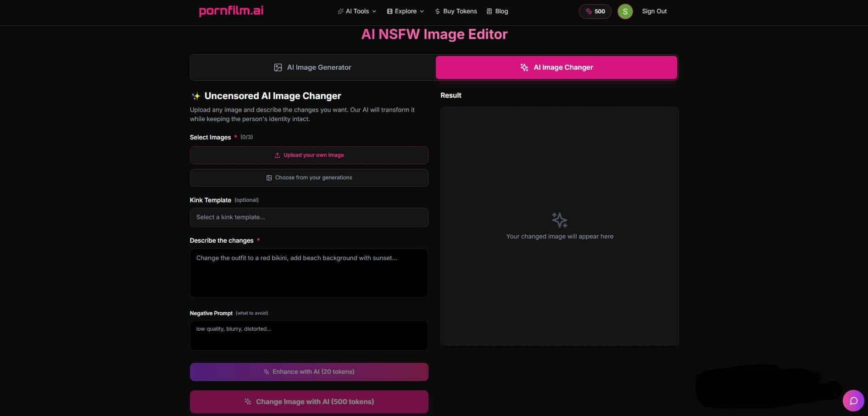Click the token coin icon beside 500
The image size is (868, 416).
[589, 11]
